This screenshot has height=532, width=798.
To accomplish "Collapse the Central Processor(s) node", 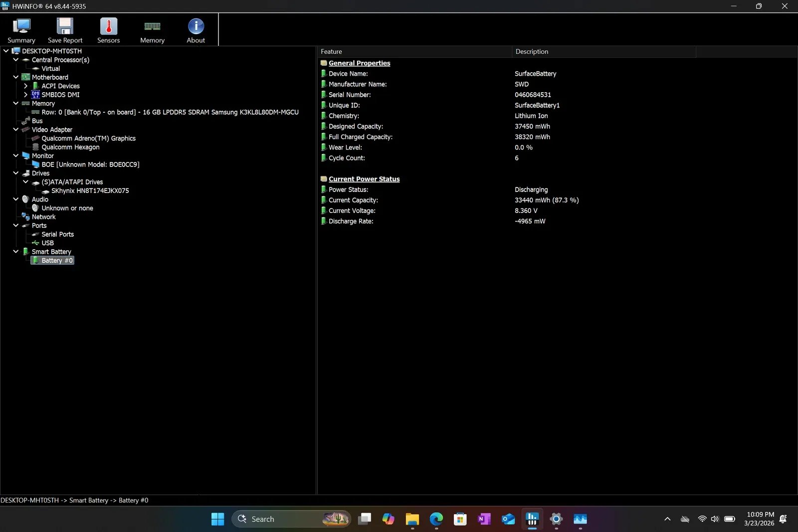I will (x=15, y=60).
